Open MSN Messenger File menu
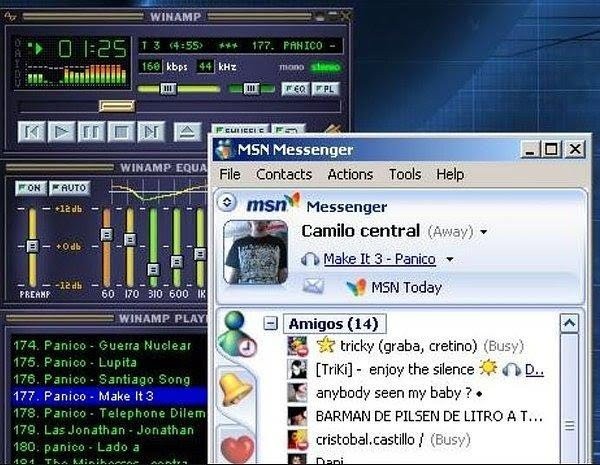This screenshot has height=465, width=600. click(x=230, y=175)
